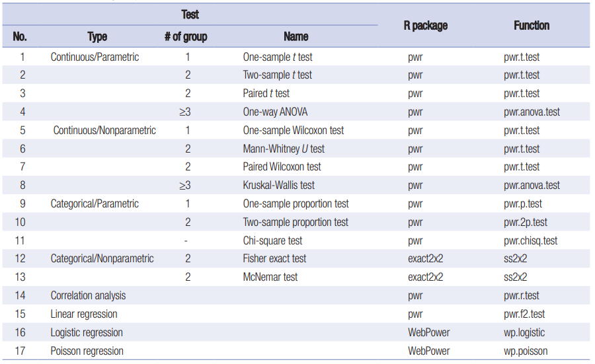Click the "Mann-Whitney U test" cell

click(284, 149)
